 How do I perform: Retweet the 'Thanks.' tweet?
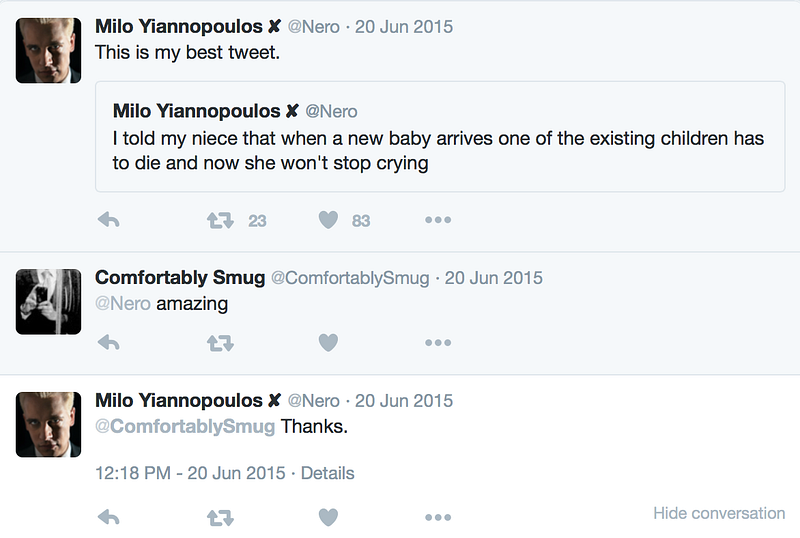coord(220,517)
